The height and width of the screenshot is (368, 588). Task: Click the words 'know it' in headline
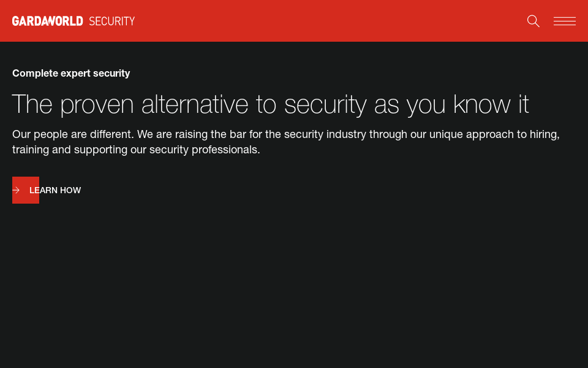[x=491, y=104]
